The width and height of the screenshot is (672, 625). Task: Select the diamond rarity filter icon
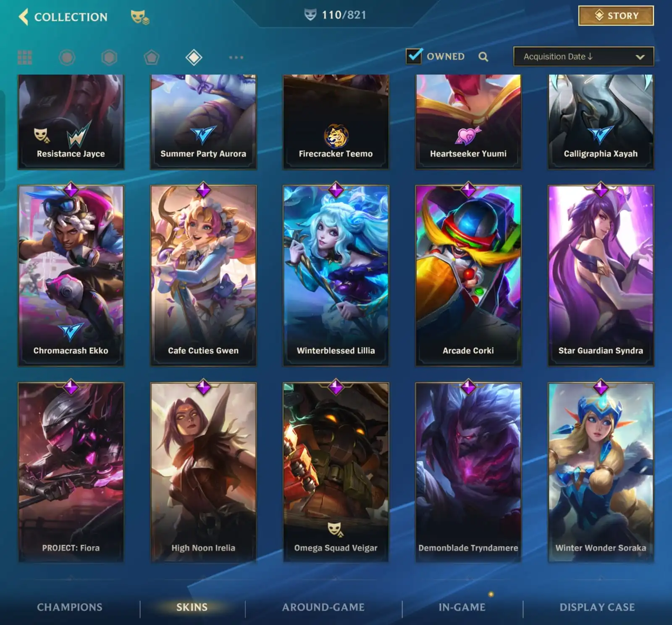(x=194, y=57)
